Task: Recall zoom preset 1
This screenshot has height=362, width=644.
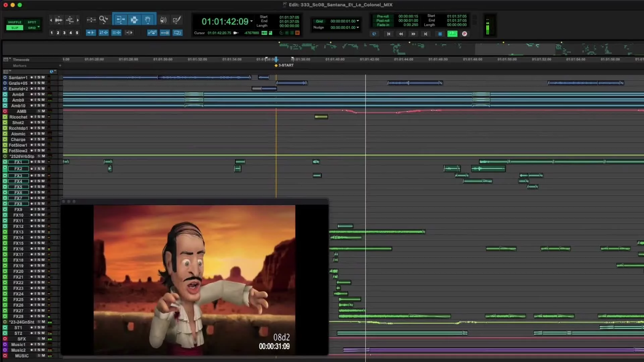Action: [x=52, y=33]
